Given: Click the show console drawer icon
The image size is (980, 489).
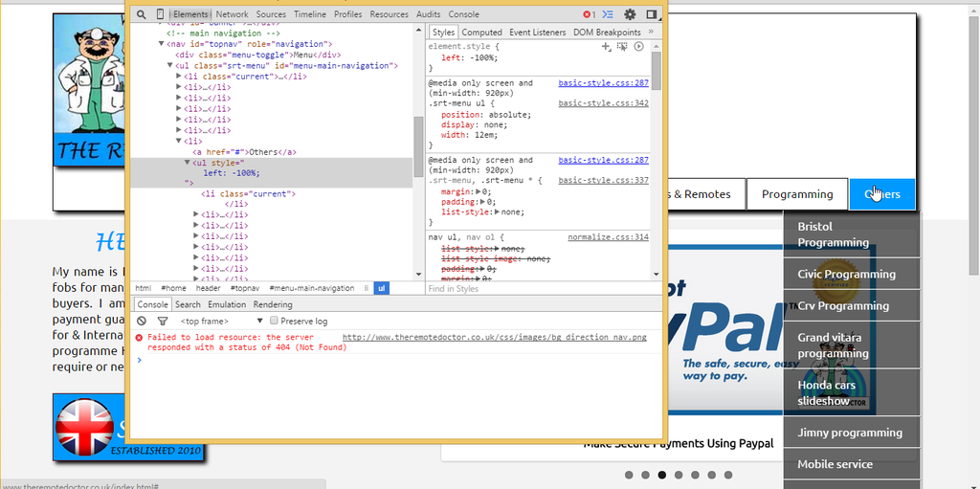Looking at the screenshot, I should click(608, 14).
